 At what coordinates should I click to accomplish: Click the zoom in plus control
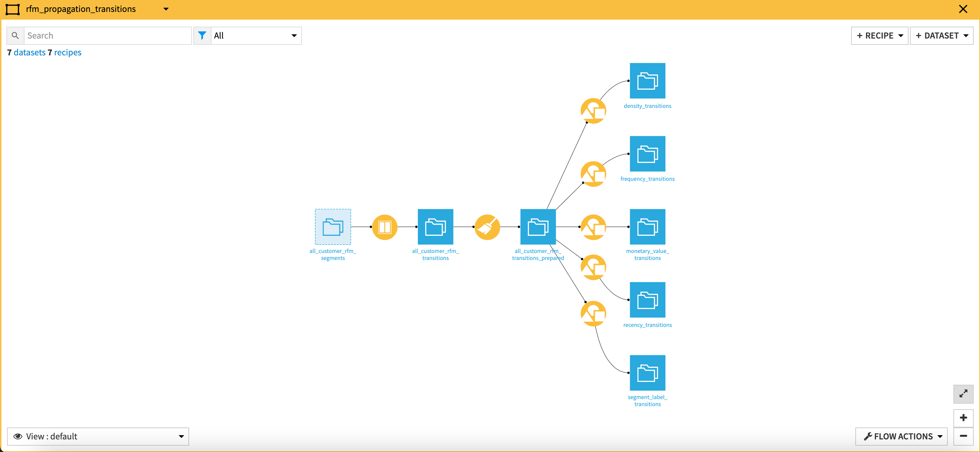pyautogui.click(x=964, y=417)
